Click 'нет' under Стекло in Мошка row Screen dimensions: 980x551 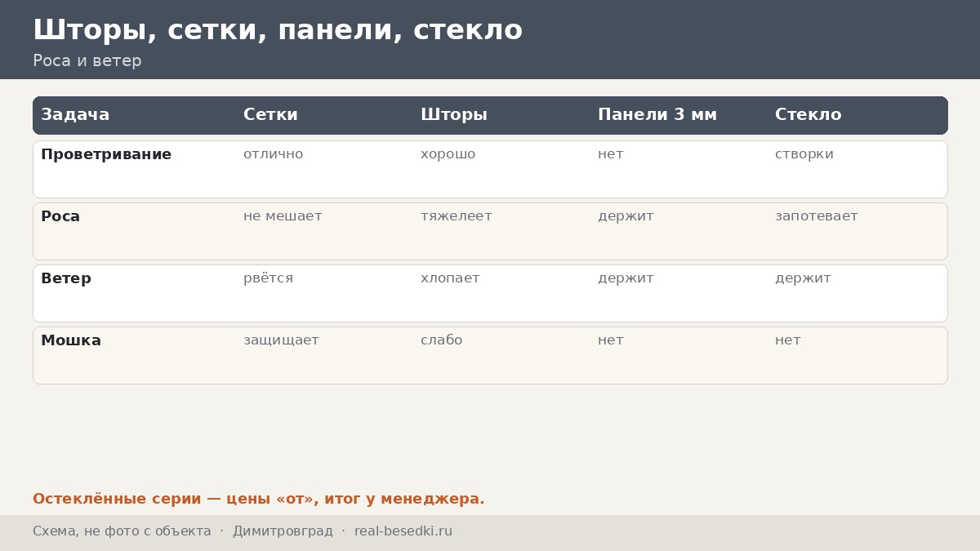coord(788,340)
